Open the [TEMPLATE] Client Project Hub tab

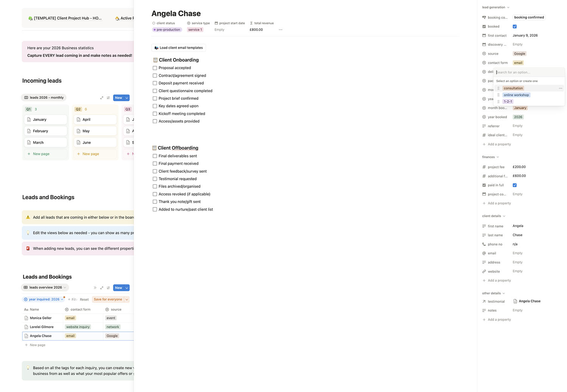coord(65,18)
